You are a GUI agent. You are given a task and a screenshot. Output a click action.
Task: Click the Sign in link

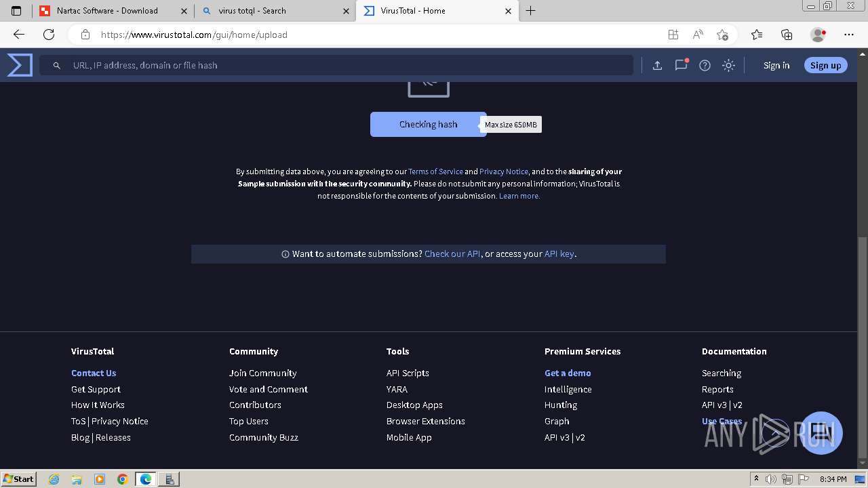pyautogui.click(x=776, y=66)
